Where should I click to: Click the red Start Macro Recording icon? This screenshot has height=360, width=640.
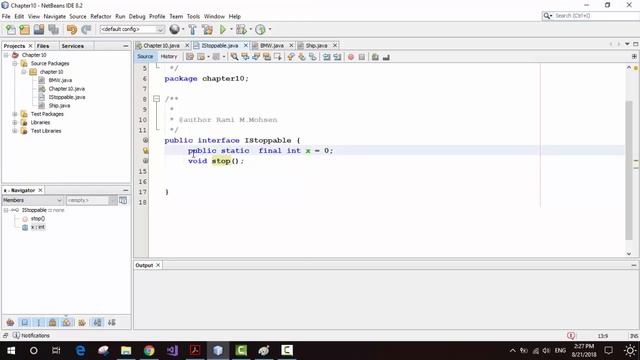coord(351,57)
